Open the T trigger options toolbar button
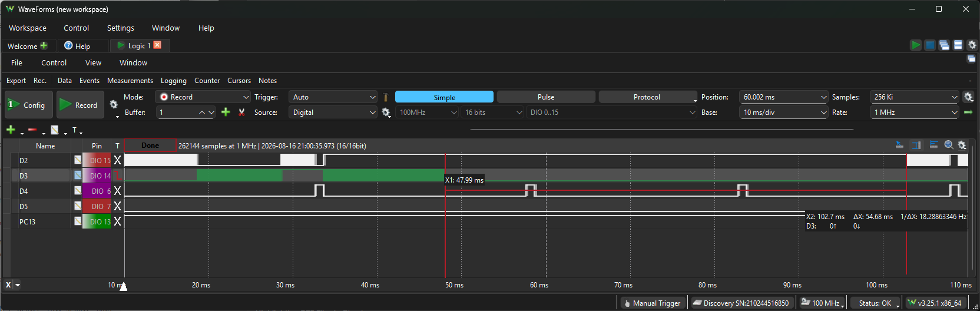Viewport: 980px width, 311px height. click(x=75, y=130)
